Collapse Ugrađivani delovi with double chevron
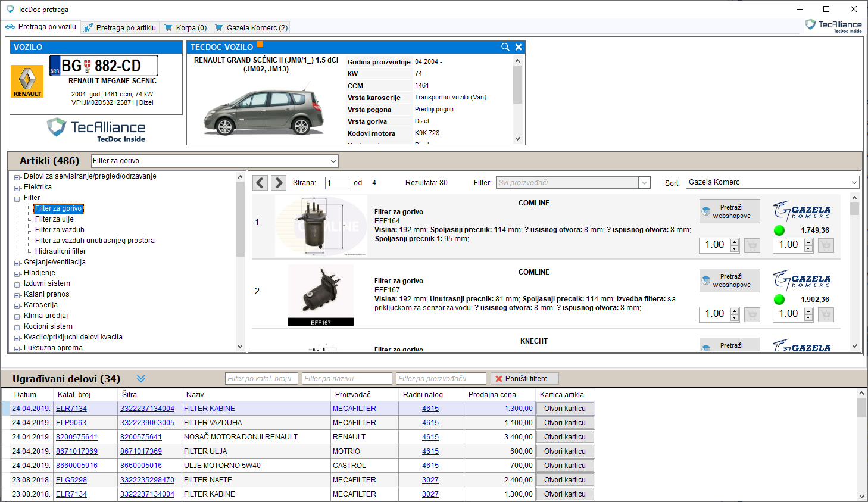Screen dimensions: 868x502 [140, 379]
